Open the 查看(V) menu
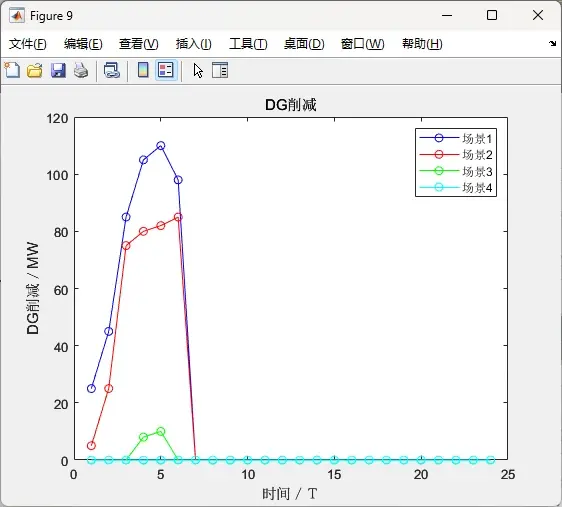562x507 pixels. [139, 44]
